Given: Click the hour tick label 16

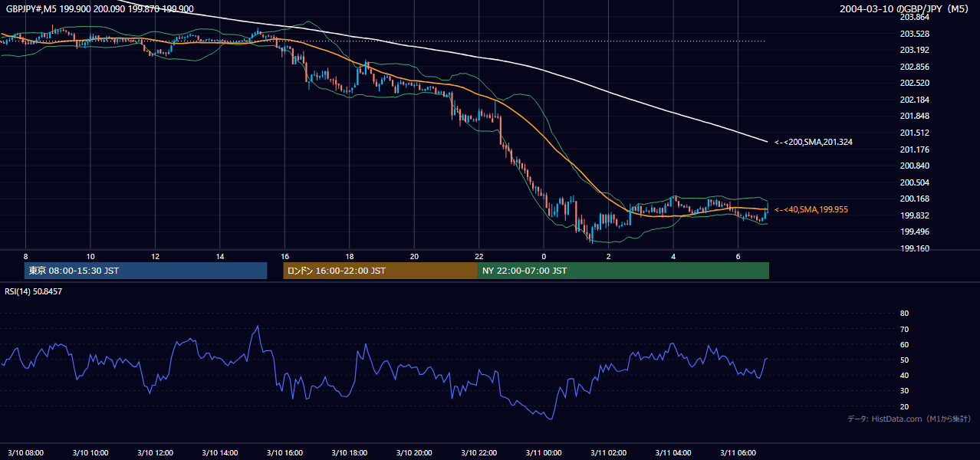Looking at the screenshot, I should pos(284,256).
